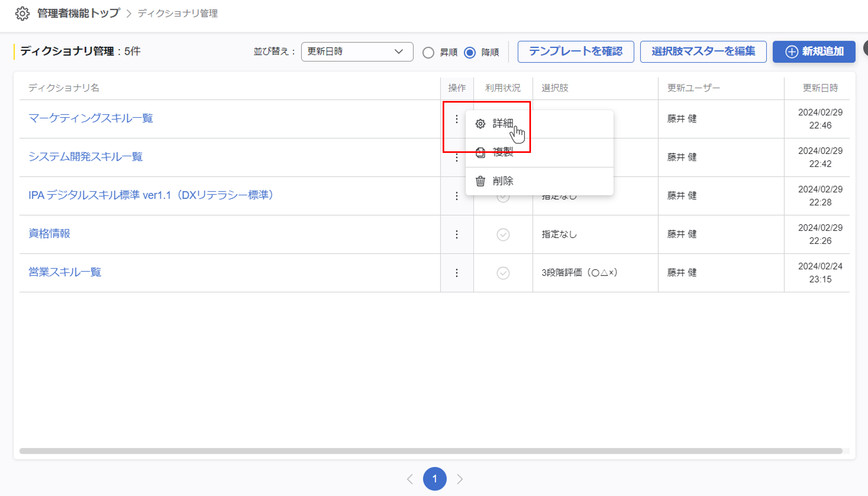Go to previous page with left chevron

(410, 479)
